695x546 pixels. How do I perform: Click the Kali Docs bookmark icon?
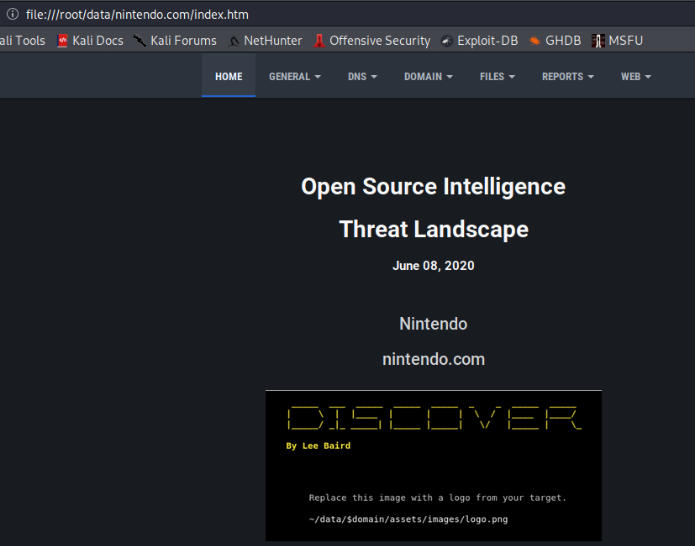click(62, 41)
